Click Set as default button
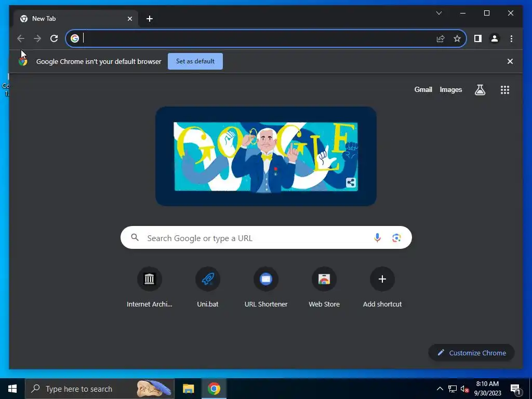The image size is (532, 399). 195,61
